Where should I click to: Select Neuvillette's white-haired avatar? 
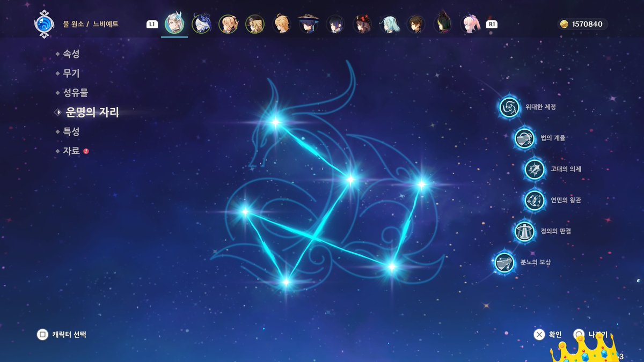click(x=174, y=24)
